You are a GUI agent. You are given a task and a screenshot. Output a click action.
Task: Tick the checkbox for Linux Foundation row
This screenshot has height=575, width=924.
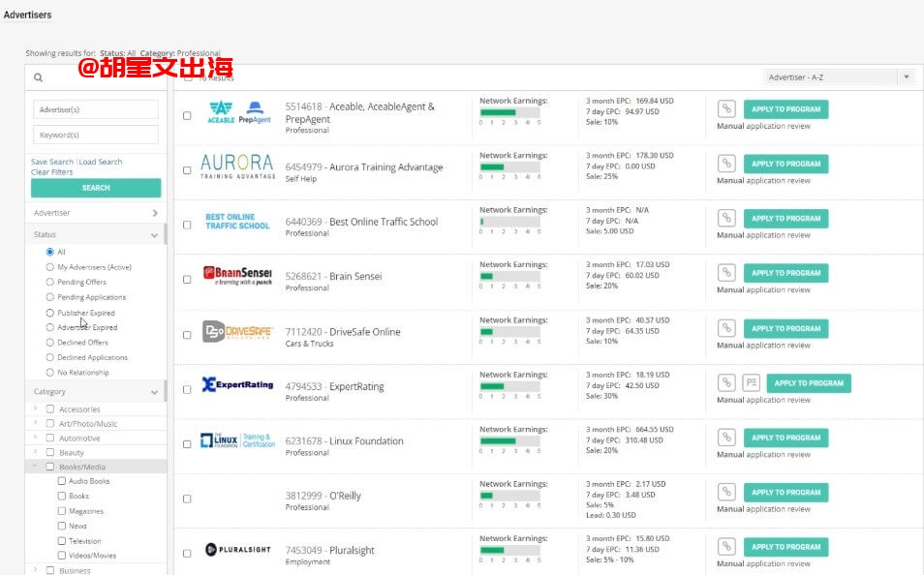pyautogui.click(x=187, y=444)
